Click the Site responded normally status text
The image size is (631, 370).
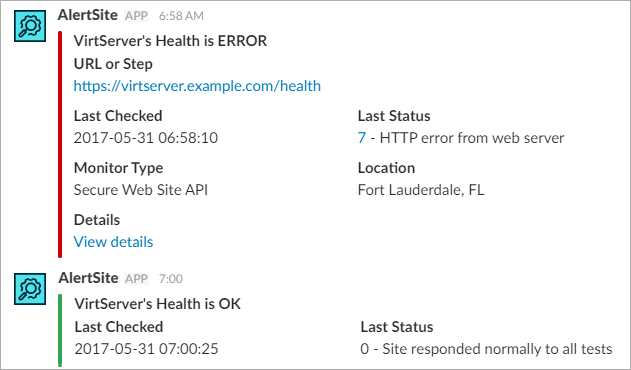(x=497, y=349)
